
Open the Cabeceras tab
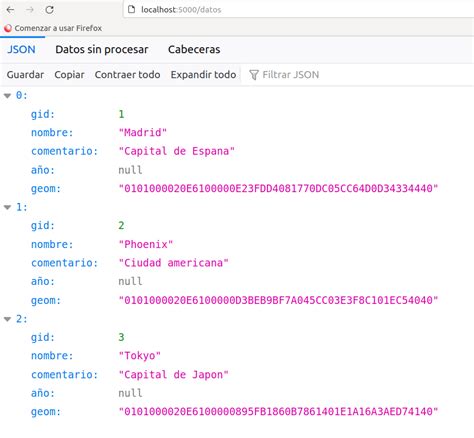point(194,50)
